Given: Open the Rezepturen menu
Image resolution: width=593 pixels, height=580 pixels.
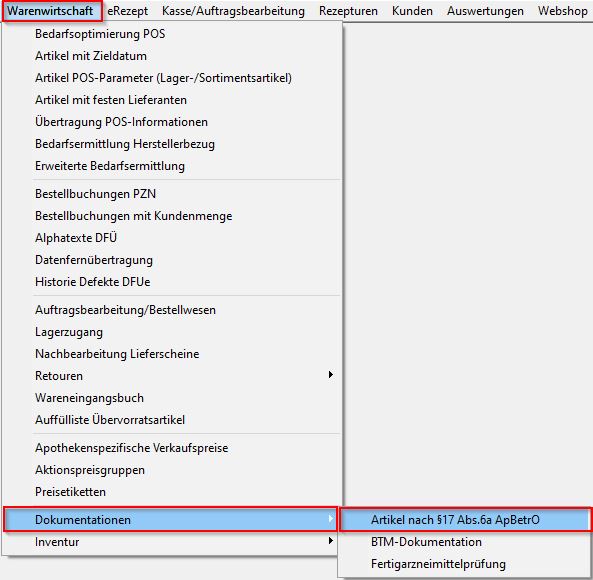Looking at the screenshot, I should pos(348,11).
